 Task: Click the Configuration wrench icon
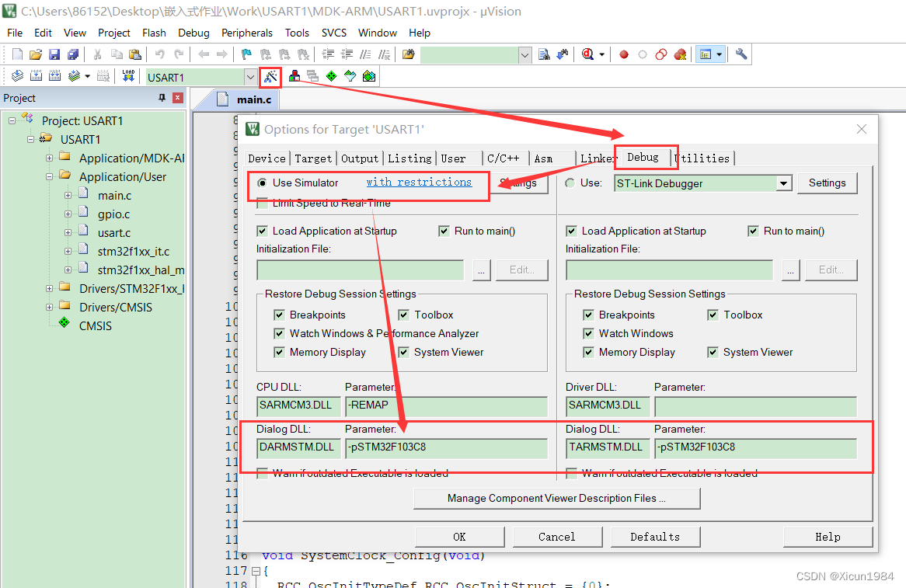pyautogui.click(x=741, y=54)
